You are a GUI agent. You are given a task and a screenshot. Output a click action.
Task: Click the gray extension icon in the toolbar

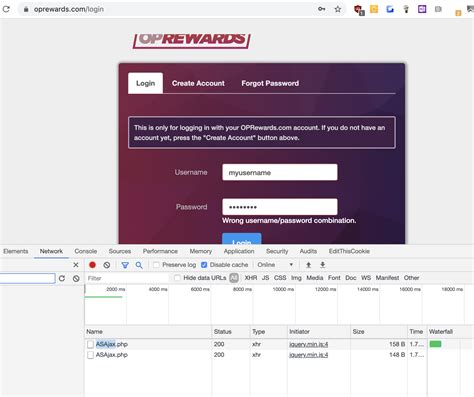[438, 9]
